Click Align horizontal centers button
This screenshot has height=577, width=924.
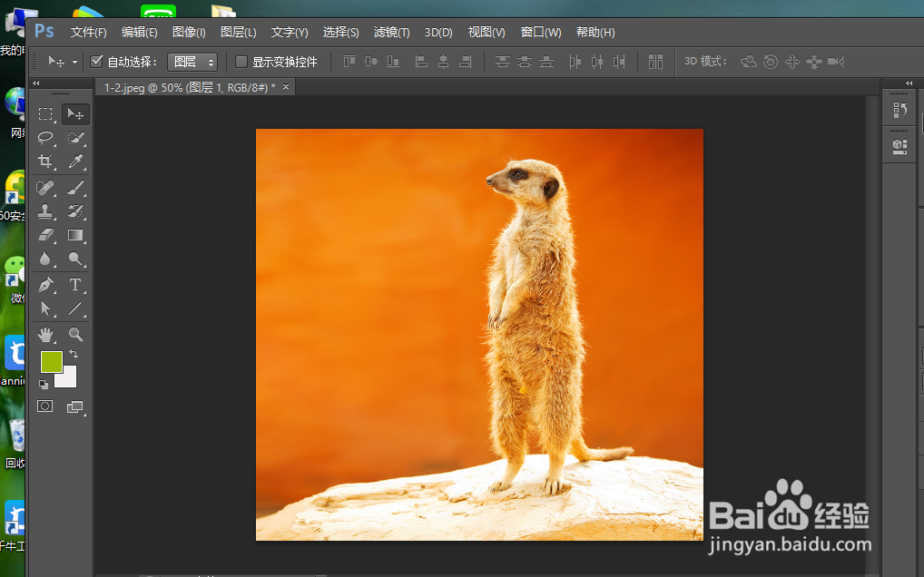point(443,61)
